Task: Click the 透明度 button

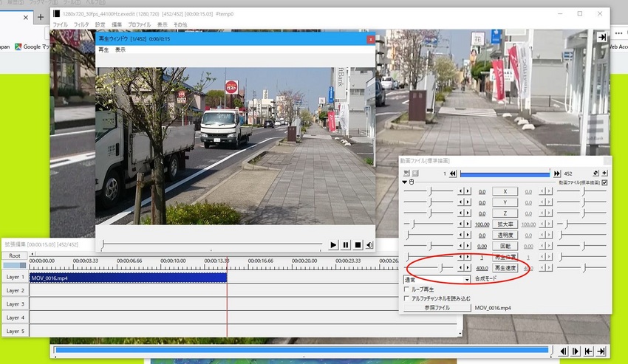Action: [505, 235]
